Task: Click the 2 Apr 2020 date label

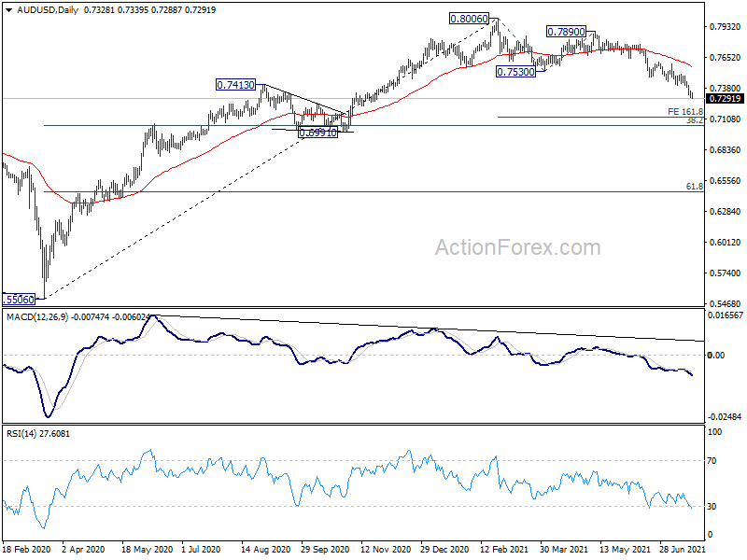Action: pos(83,550)
